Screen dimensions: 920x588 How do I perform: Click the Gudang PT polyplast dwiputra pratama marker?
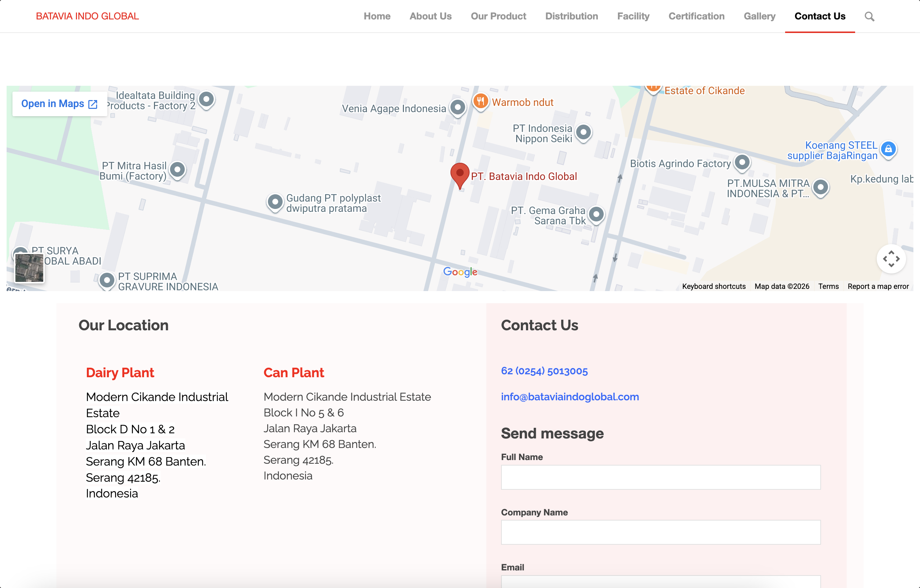[x=275, y=202]
